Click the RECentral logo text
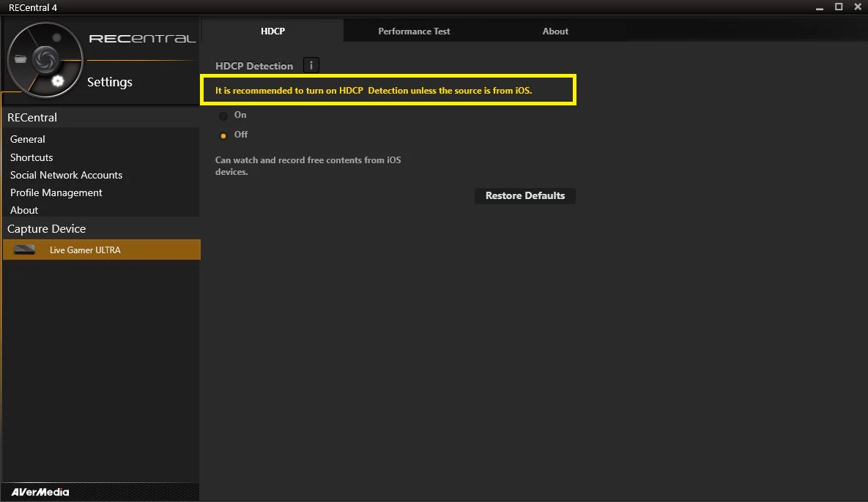This screenshot has height=502, width=868. pos(142,39)
